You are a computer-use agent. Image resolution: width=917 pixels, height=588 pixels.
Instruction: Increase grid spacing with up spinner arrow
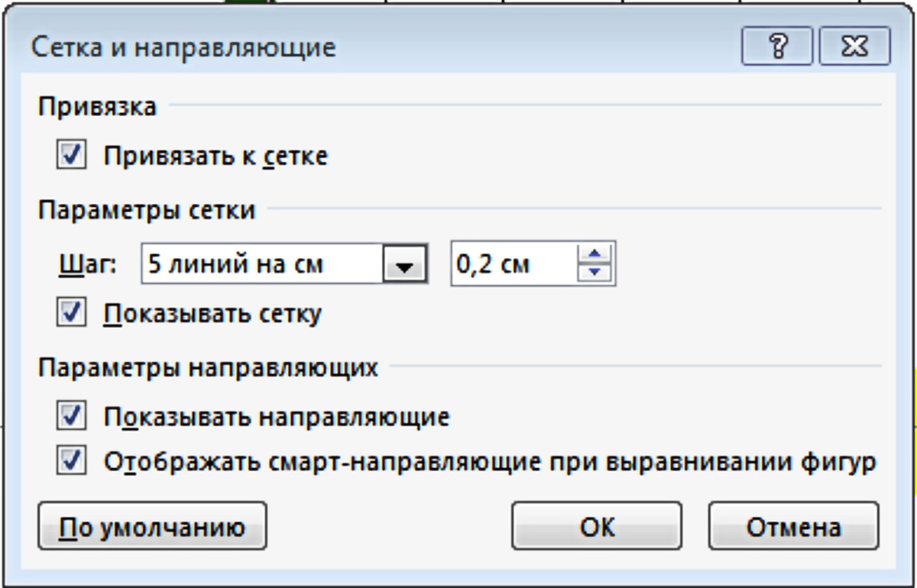click(x=595, y=256)
